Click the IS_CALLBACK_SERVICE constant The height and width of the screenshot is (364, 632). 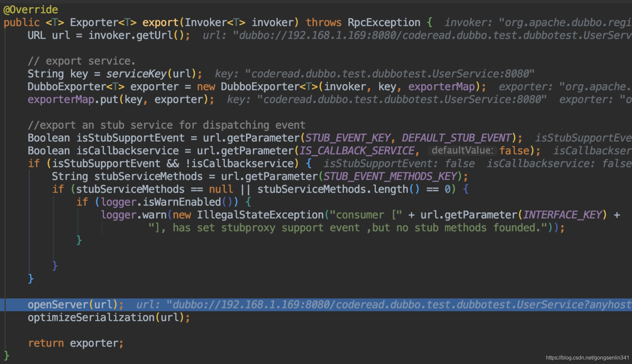pyautogui.click(x=357, y=151)
